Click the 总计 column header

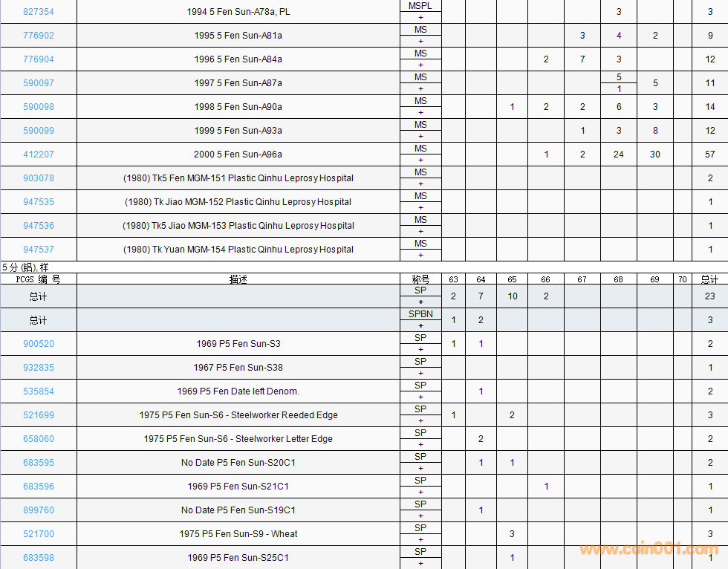(709, 279)
